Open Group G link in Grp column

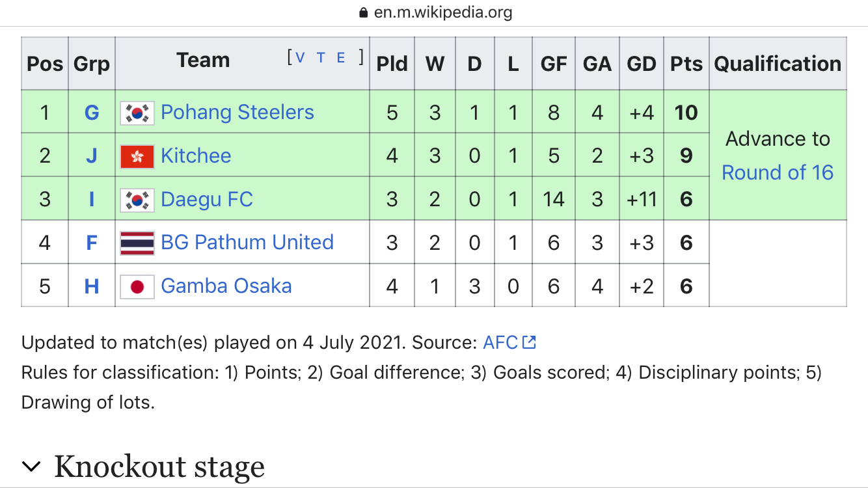pyautogui.click(x=92, y=113)
